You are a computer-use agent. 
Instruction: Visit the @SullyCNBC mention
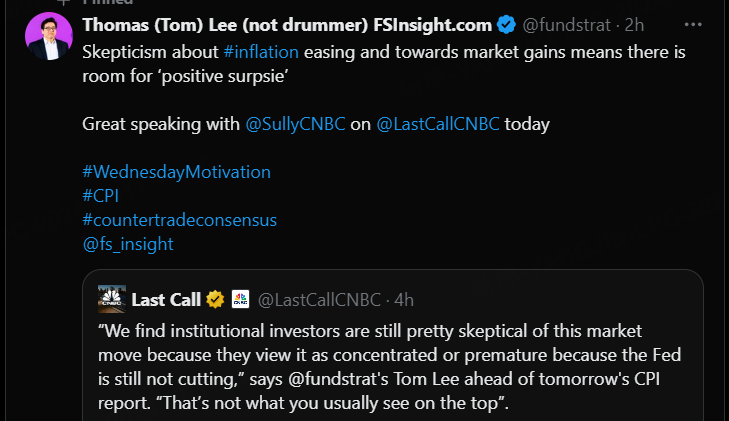click(295, 124)
